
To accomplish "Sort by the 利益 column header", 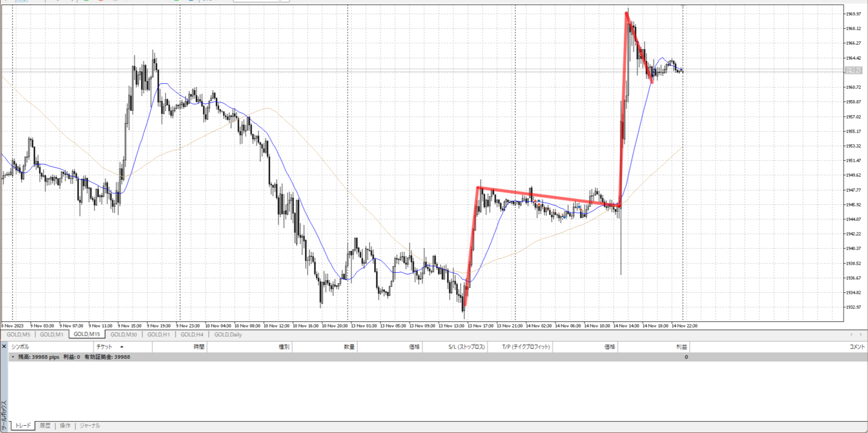I will tap(681, 347).
